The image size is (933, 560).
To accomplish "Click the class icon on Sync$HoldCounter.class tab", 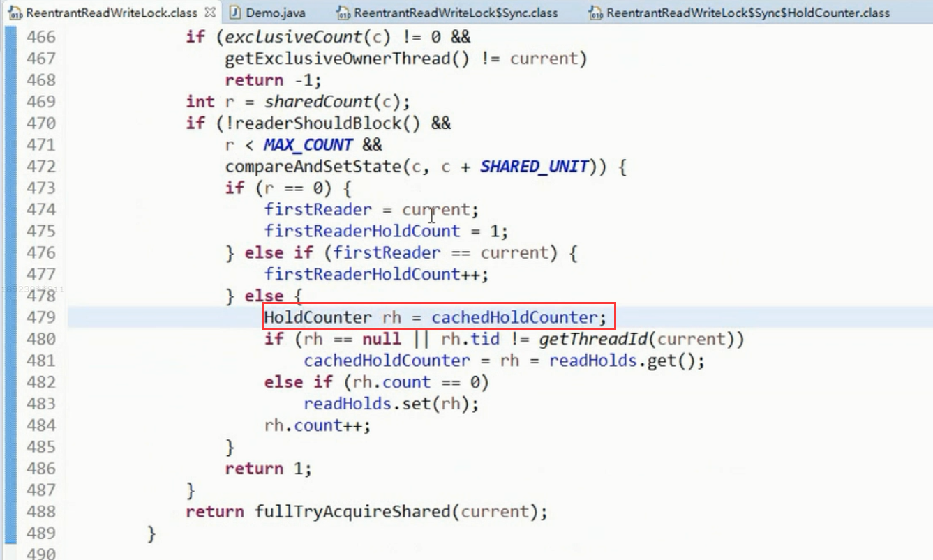I will point(595,13).
